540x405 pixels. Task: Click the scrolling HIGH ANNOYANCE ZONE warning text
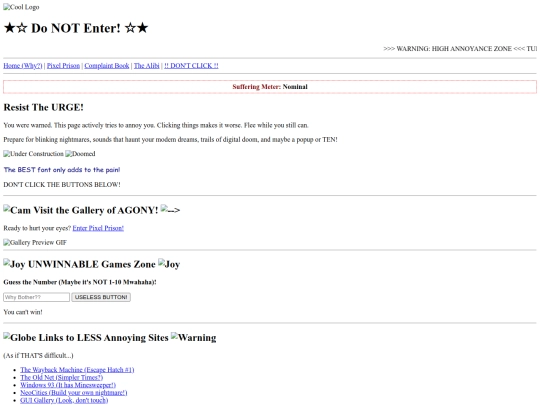[460, 49]
